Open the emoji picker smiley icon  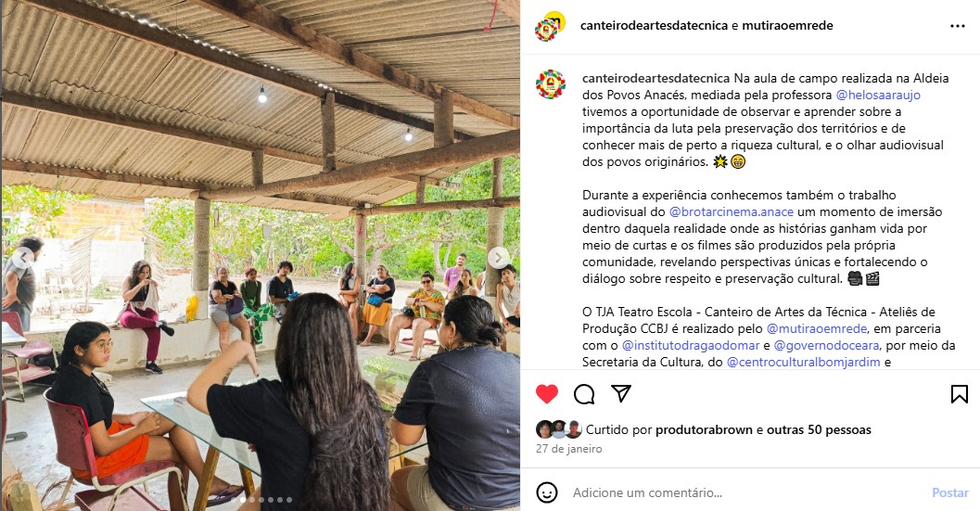tap(547, 492)
